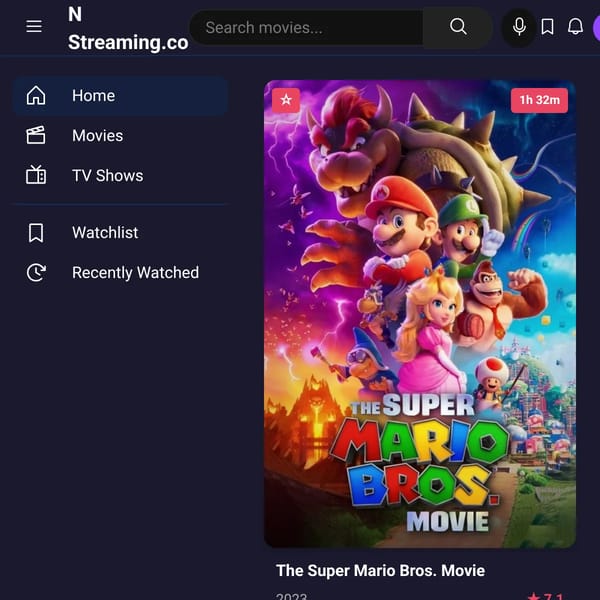This screenshot has width=600, height=600.
Task: Click the house icon beside Home
Action: (36, 95)
